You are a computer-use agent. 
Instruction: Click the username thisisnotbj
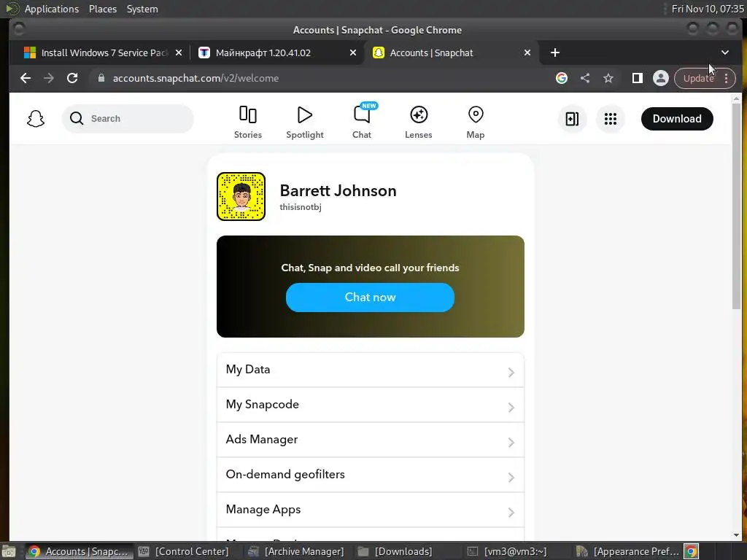(x=301, y=207)
